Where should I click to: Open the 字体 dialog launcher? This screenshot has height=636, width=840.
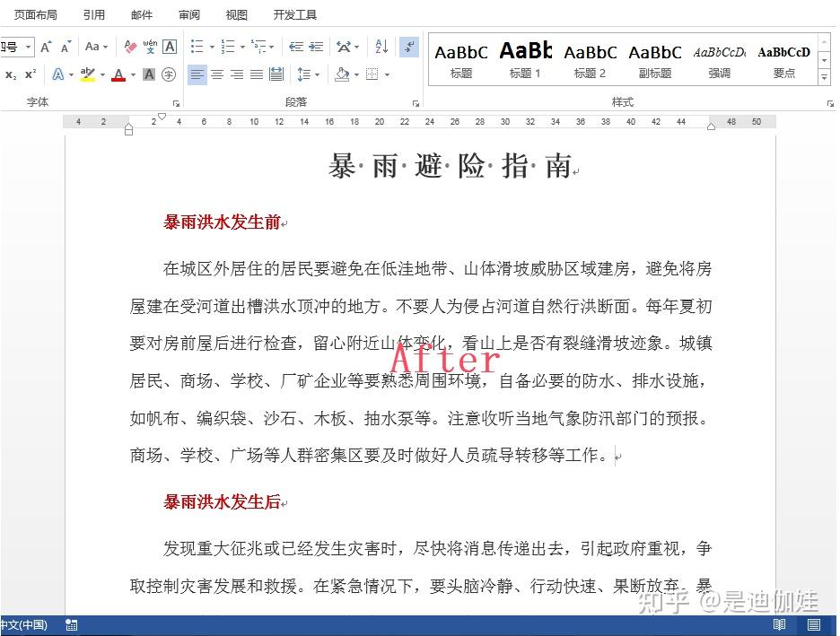pos(176,103)
